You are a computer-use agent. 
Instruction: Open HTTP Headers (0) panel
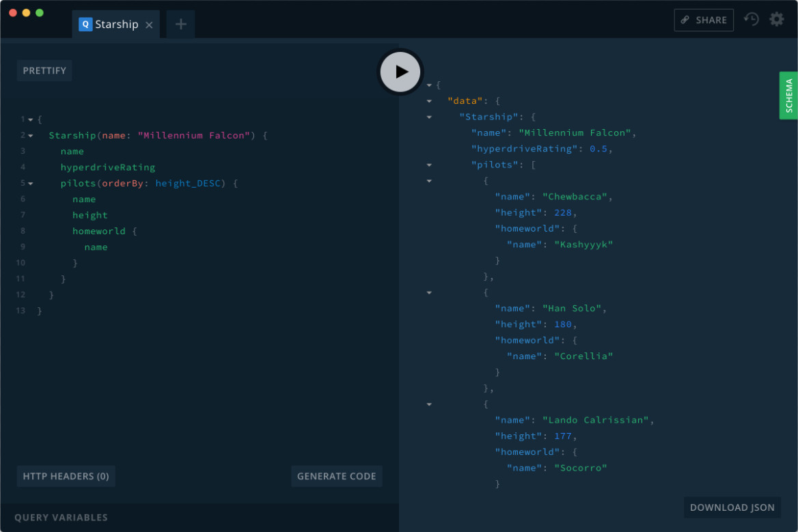66,476
